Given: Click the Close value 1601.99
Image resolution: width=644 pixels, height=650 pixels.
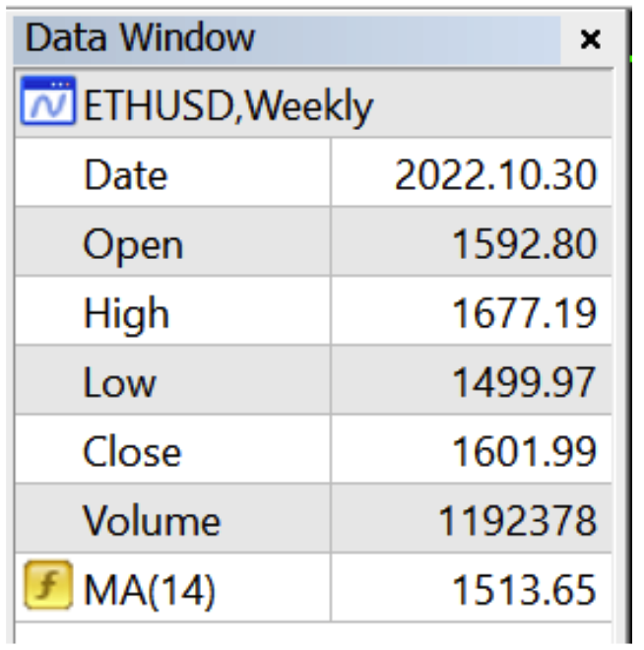Looking at the screenshot, I should (524, 451).
